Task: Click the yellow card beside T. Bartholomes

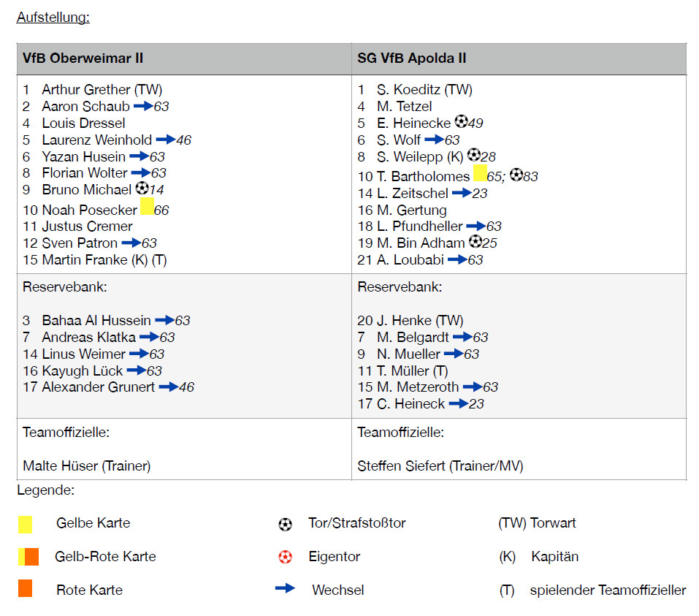Action: (480, 173)
